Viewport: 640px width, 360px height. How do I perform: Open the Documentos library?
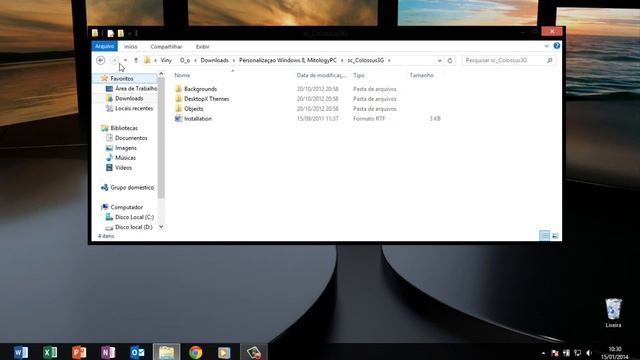pyautogui.click(x=131, y=138)
